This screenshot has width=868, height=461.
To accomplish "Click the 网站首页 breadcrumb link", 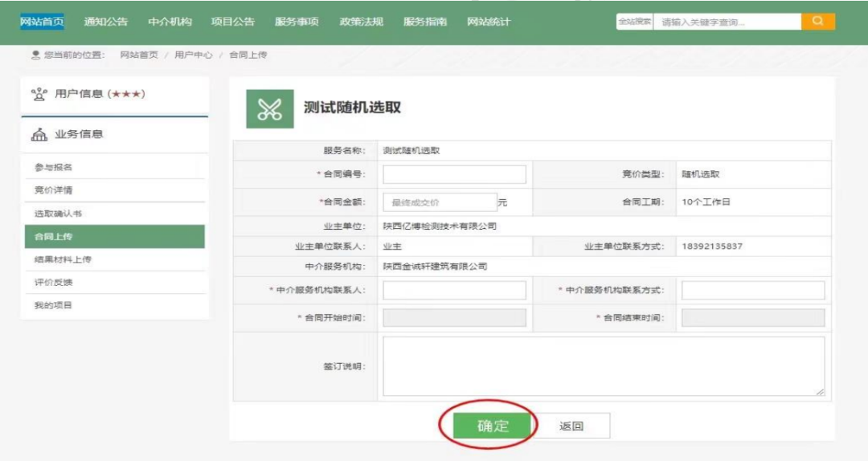I will click(139, 55).
